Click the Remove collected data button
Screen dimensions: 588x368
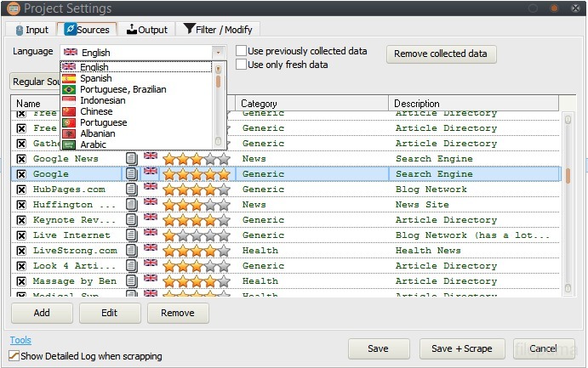(441, 54)
